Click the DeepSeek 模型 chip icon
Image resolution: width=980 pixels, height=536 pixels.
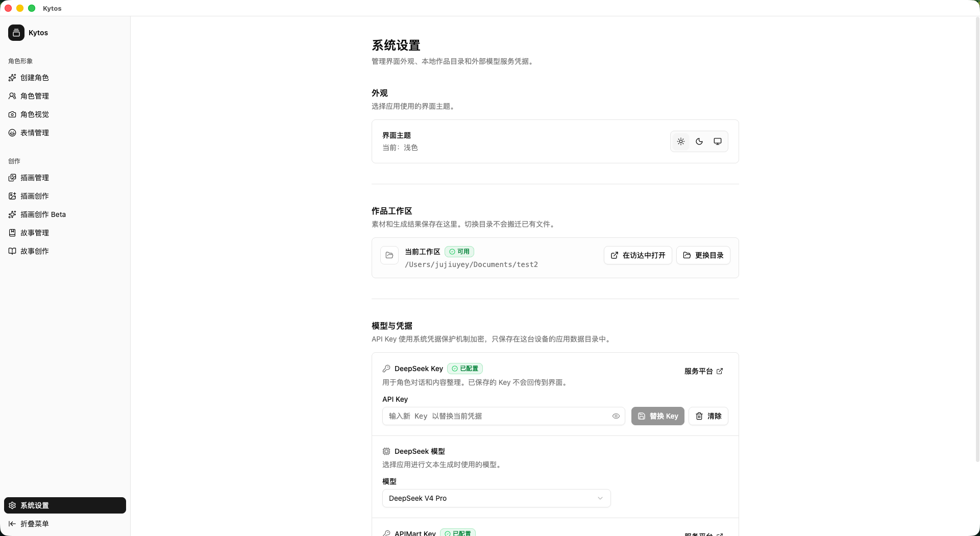pos(386,451)
